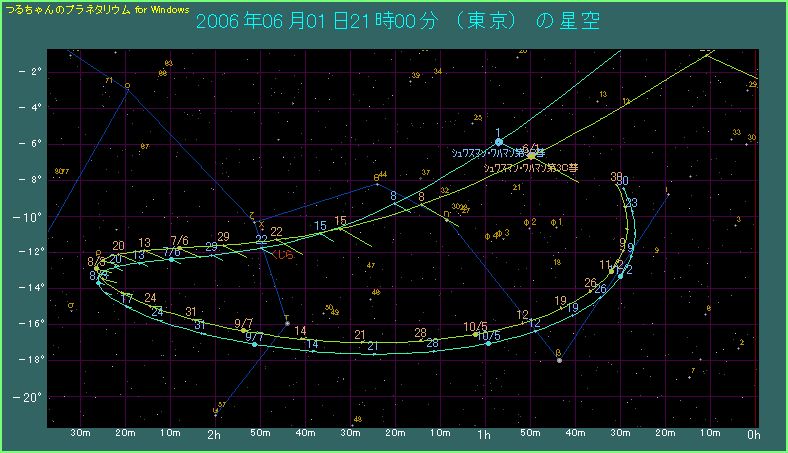Click the red くじら constellation label
The image size is (788, 453).
pos(284,255)
